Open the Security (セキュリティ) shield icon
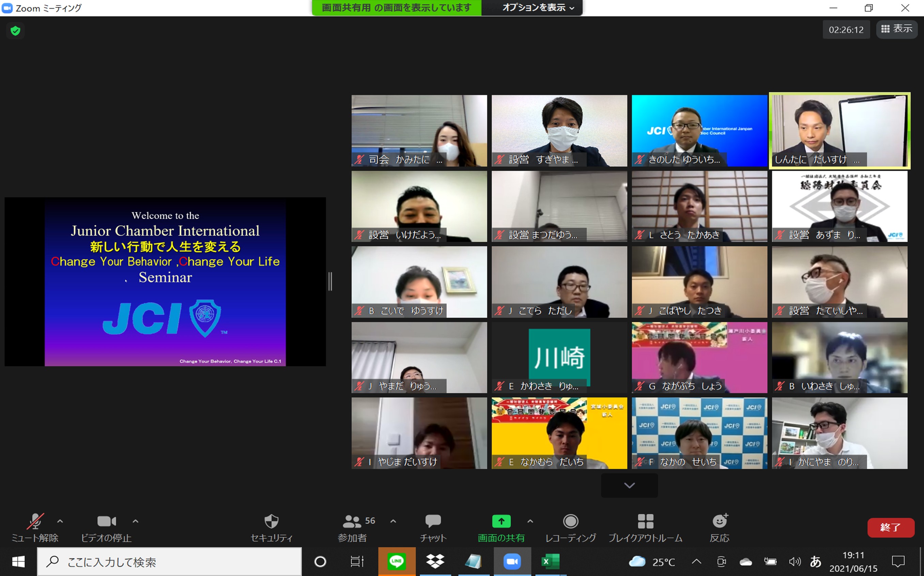This screenshot has height=576, width=924. click(x=272, y=521)
